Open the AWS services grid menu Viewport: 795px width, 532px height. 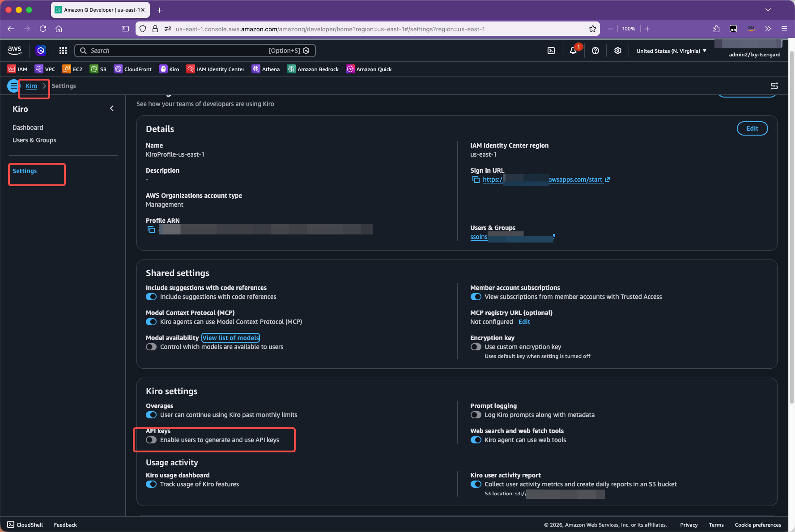[x=63, y=51]
